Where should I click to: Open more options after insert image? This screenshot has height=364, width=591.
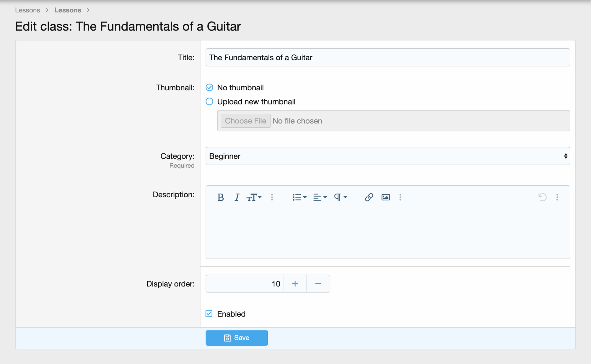(x=400, y=197)
